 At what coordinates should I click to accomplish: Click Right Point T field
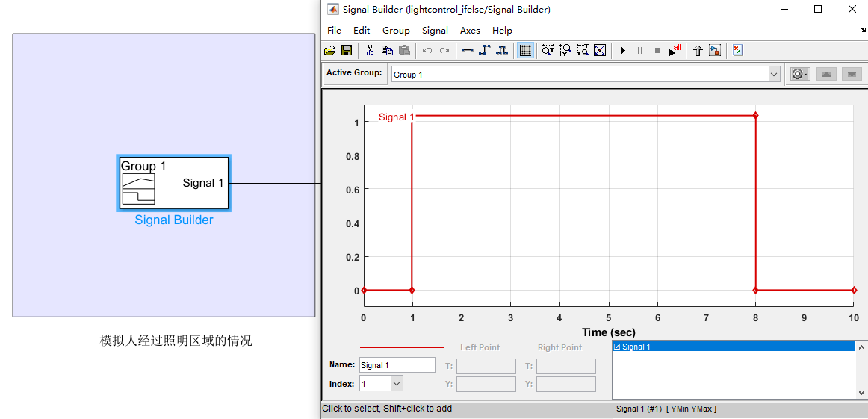click(565, 367)
